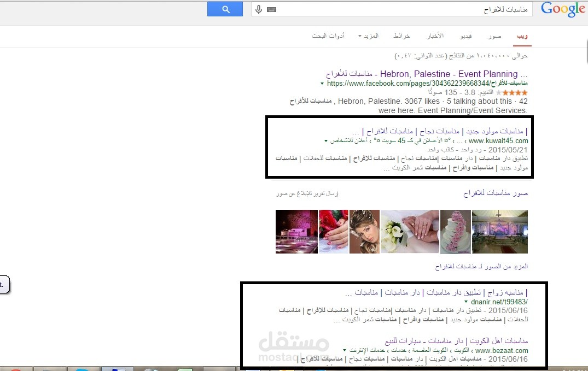The width and height of the screenshot is (588, 371).
Task: Open أدوات البحث search tools
Action: [328, 36]
